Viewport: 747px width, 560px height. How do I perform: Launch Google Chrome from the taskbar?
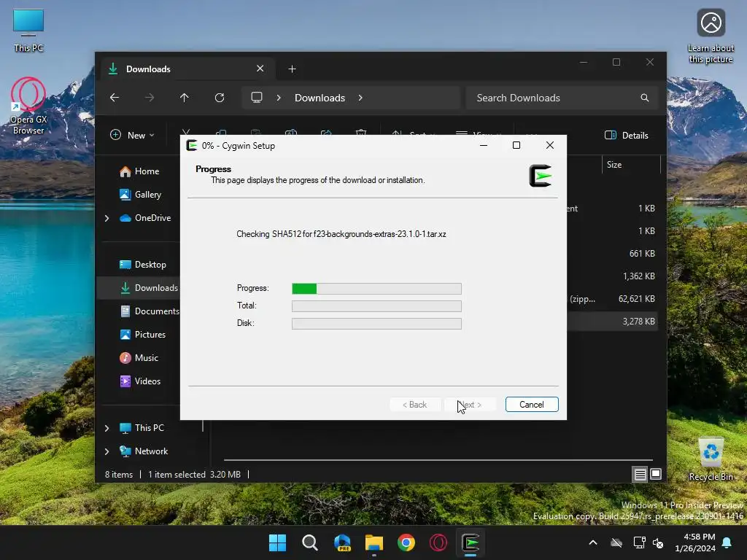click(406, 542)
